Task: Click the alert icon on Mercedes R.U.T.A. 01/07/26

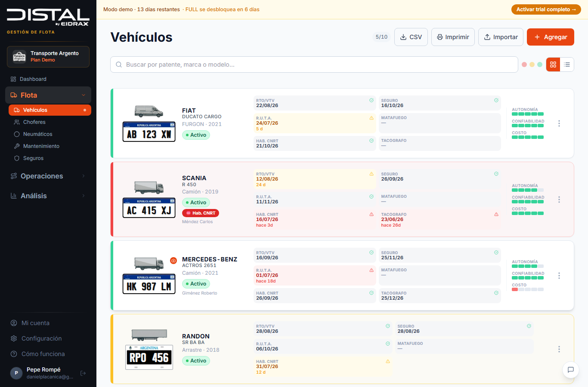Action: click(371, 270)
